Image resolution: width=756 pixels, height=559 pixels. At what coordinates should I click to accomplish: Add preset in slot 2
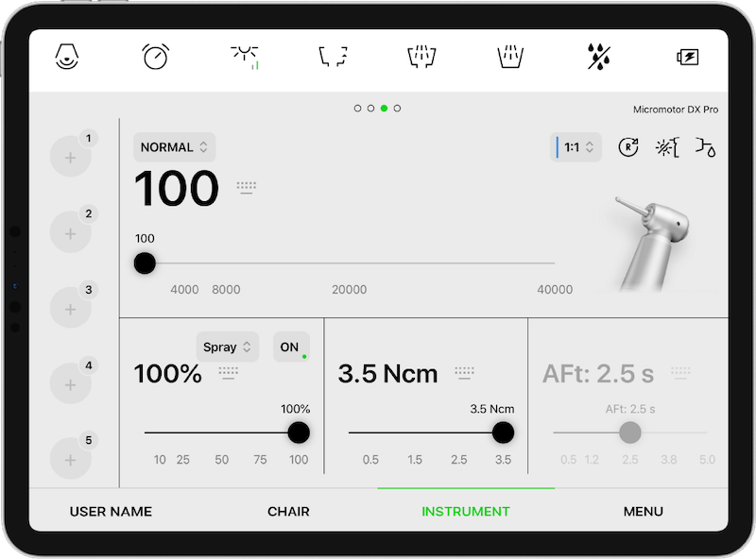(71, 232)
